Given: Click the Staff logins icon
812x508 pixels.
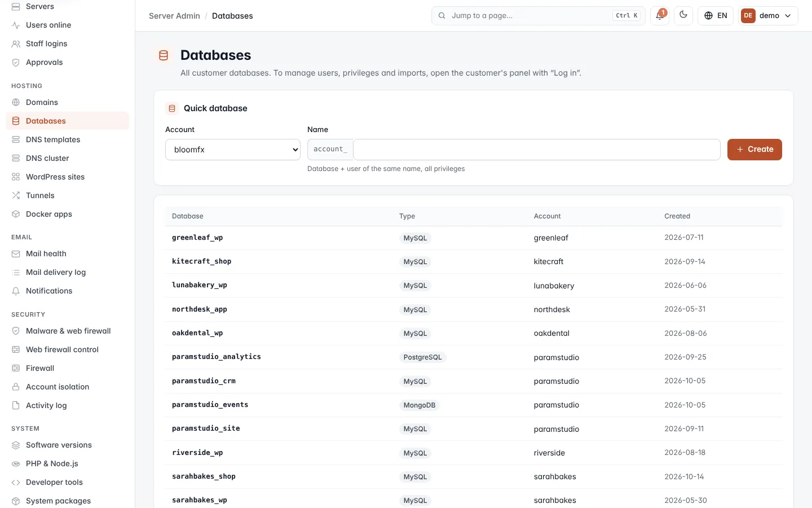Looking at the screenshot, I should coord(16,44).
